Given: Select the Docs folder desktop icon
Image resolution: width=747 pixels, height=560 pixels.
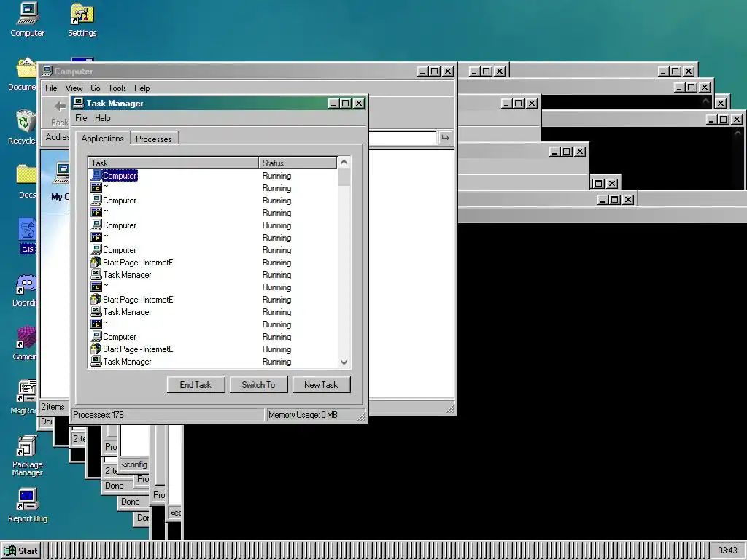Looking at the screenshot, I should 26,181.
